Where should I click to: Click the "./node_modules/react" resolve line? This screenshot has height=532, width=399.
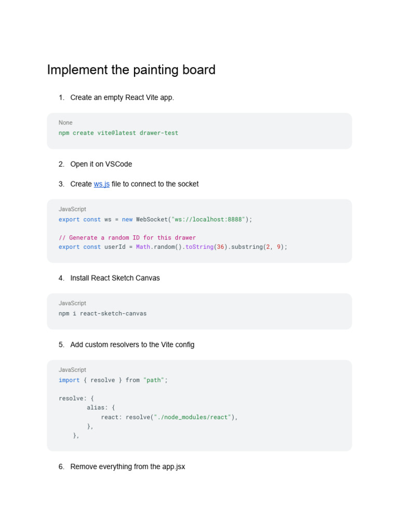pyautogui.click(x=169, y=417)
